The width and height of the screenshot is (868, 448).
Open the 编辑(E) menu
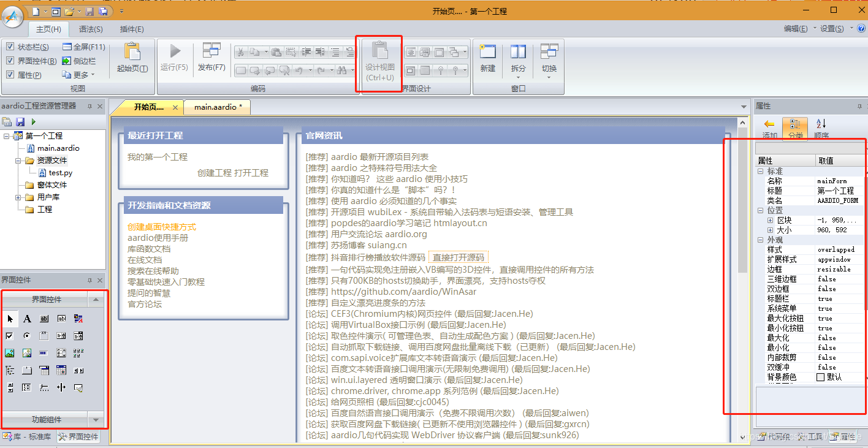tap(799, 29)
